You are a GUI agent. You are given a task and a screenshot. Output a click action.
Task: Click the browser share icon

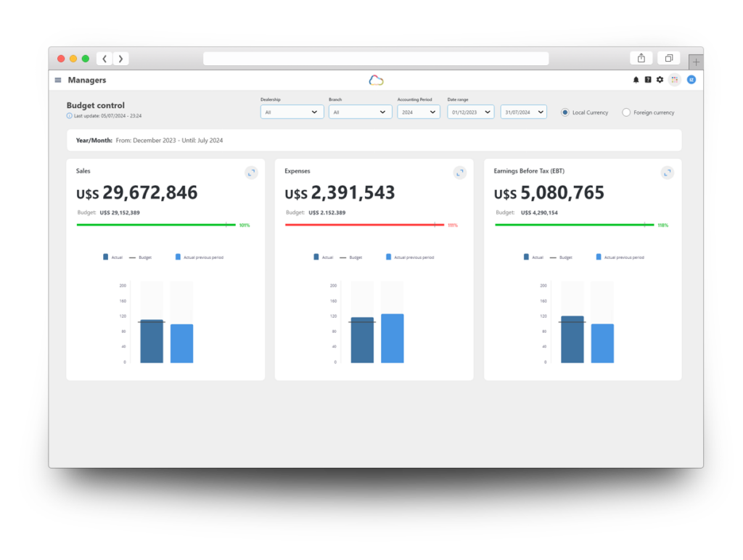(x=641, y=58)
